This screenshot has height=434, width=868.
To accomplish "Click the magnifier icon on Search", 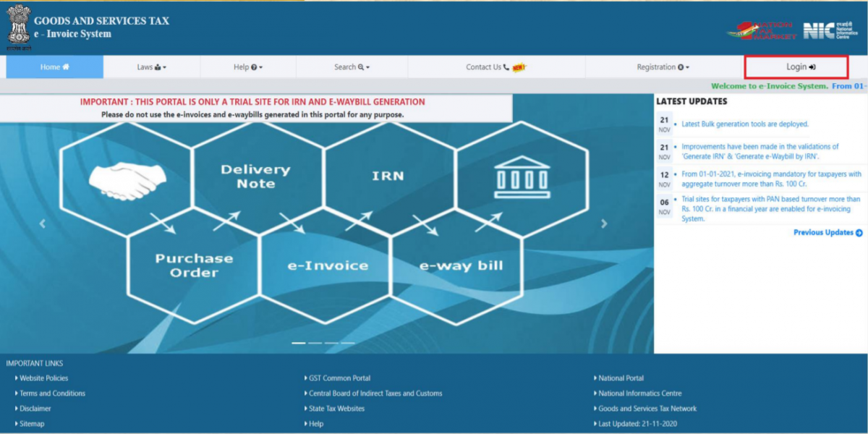I will pyautogui.click(x=361, y=67).
